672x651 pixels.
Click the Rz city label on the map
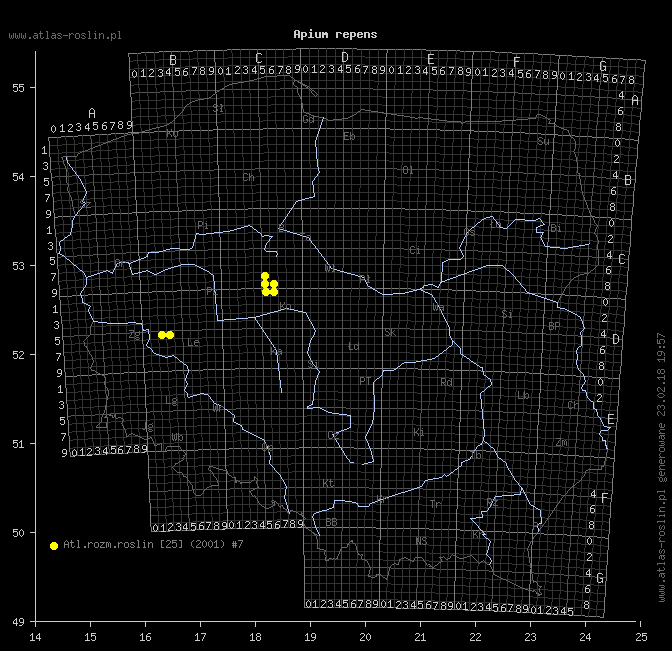(492, 503)
